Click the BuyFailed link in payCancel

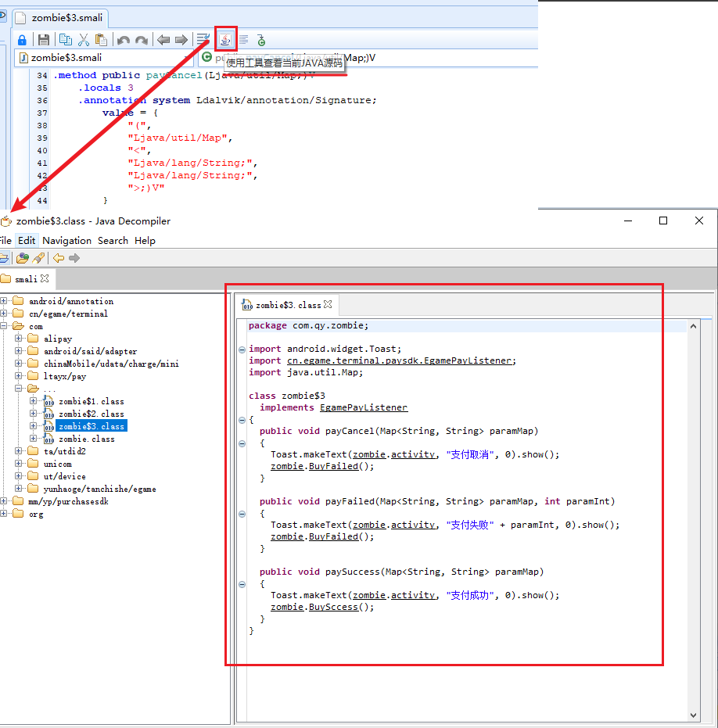click(334, 466)
